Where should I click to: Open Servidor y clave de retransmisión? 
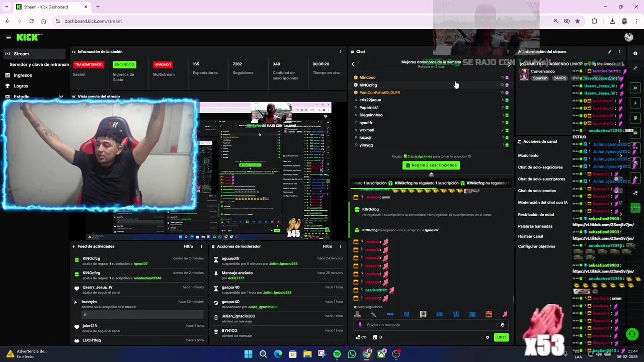point(39,64)
